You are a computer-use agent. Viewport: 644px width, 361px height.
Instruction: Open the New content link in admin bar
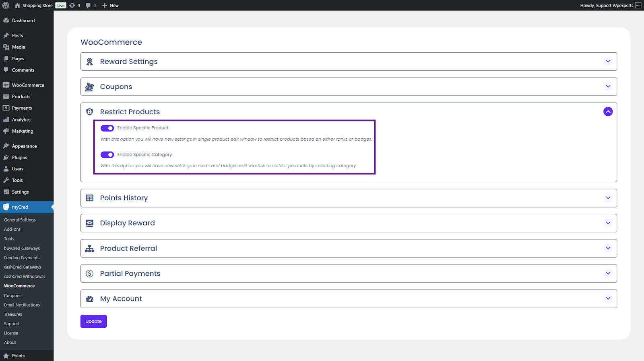pyautogui.click(x=110, y=5)
